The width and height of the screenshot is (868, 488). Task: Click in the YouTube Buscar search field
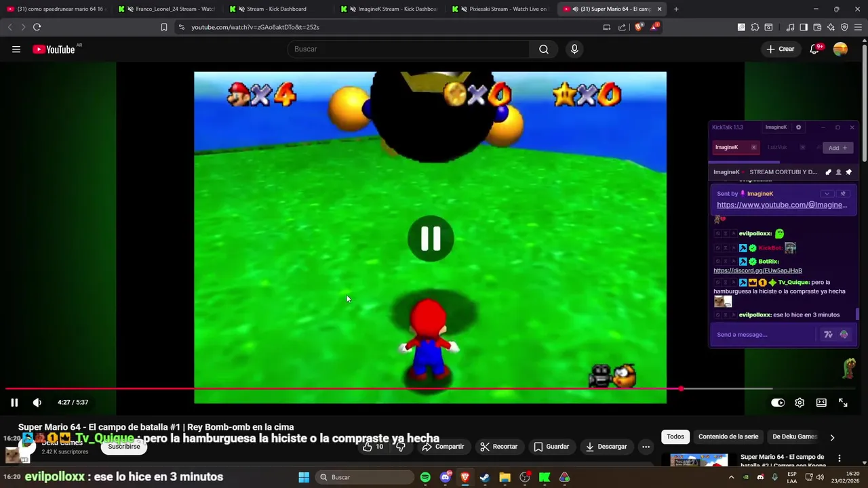[x=408, y=49]
